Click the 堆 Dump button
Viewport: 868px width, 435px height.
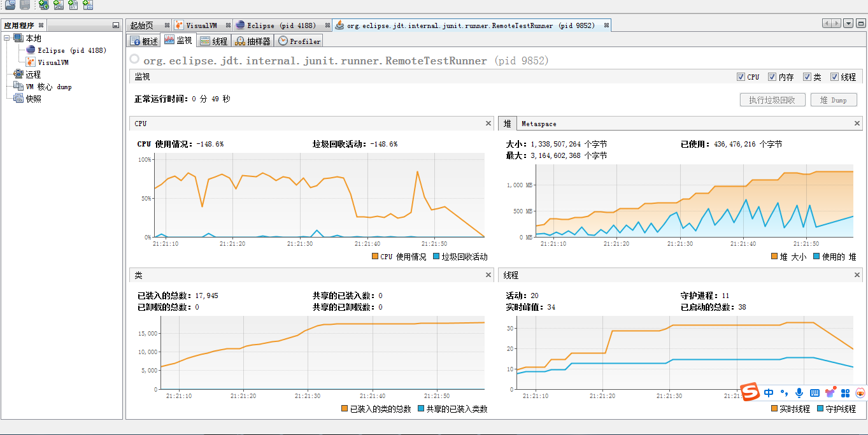(x=834, y=100)
